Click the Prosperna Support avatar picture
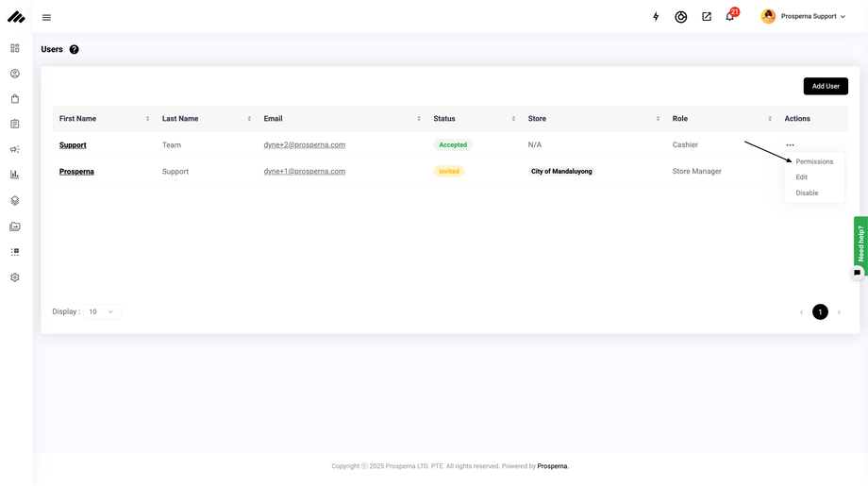Image resolution: width=868 pixels, height=486 pixels. pyautogui.click(x=768, y=16)
